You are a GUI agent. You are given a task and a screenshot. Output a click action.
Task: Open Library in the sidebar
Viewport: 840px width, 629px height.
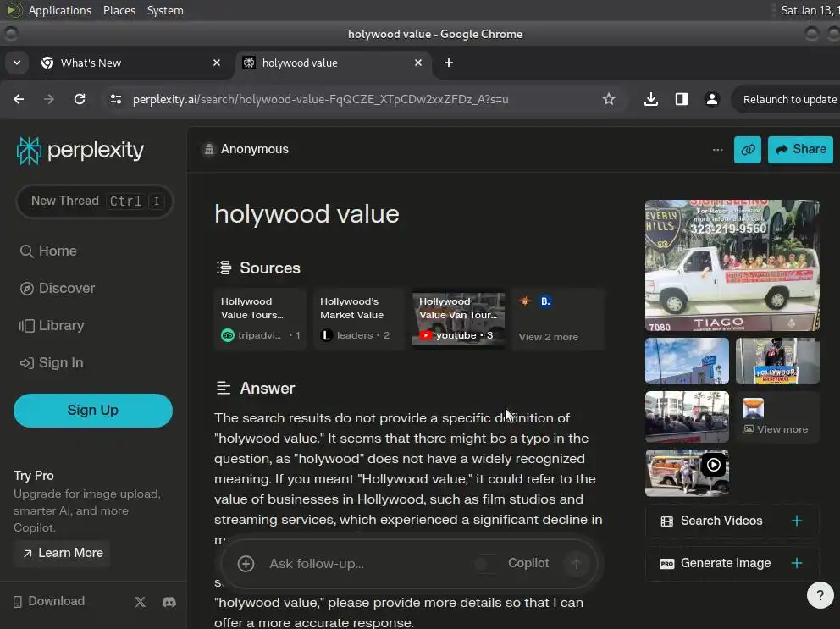click(x=52, y=325)
